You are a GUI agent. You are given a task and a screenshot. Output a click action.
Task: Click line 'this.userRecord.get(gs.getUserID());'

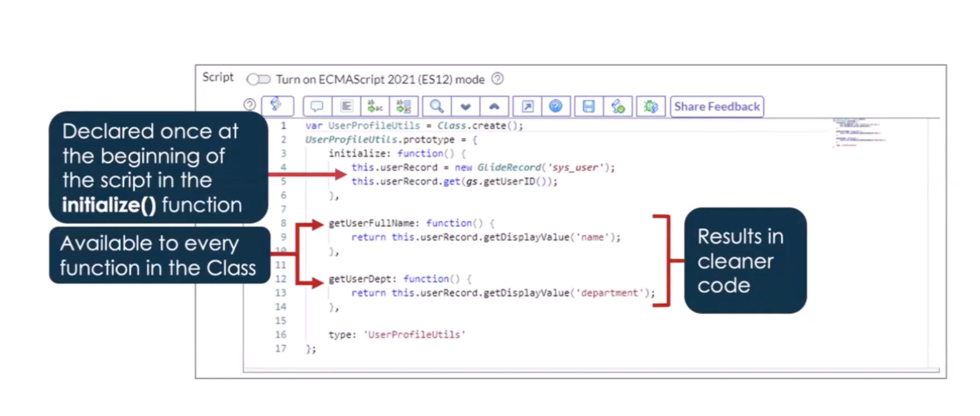[x=454, y=181]
